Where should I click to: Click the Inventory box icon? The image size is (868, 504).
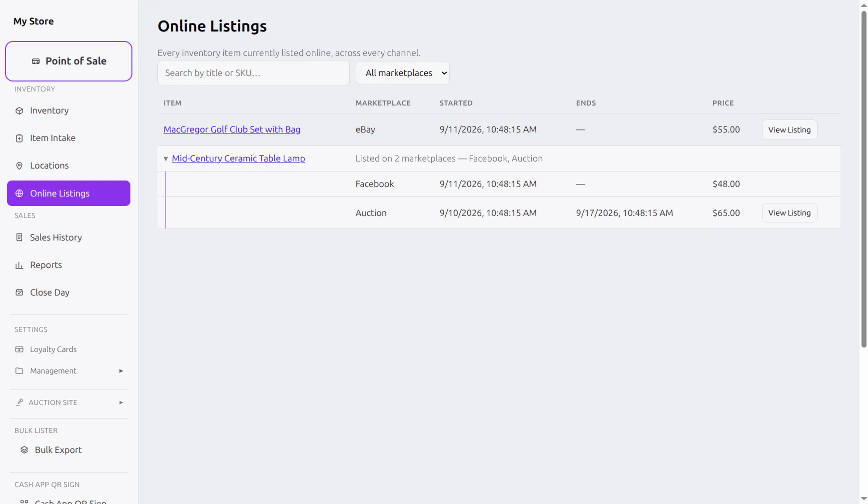point(19,111)
